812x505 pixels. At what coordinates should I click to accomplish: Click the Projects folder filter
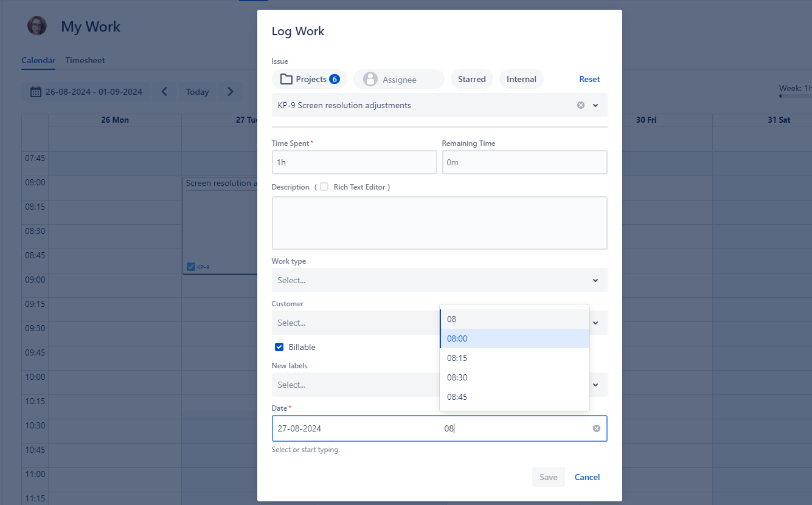pyautogui.click(x=310, y=79)
